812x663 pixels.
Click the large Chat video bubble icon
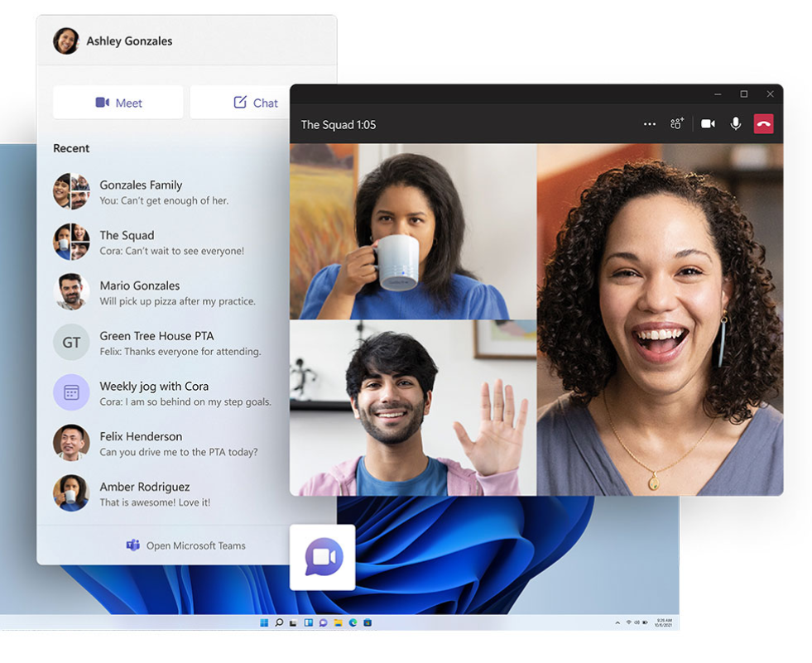(323, 557)
